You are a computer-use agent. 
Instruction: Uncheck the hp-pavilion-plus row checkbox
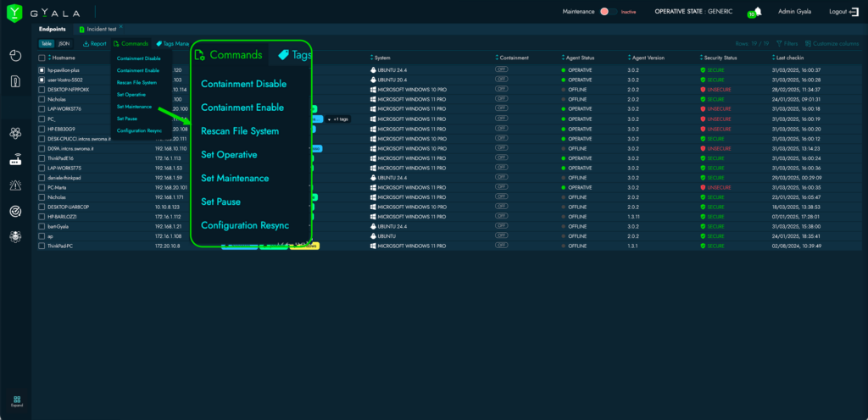pyautogui.click(x=42, y=69)
